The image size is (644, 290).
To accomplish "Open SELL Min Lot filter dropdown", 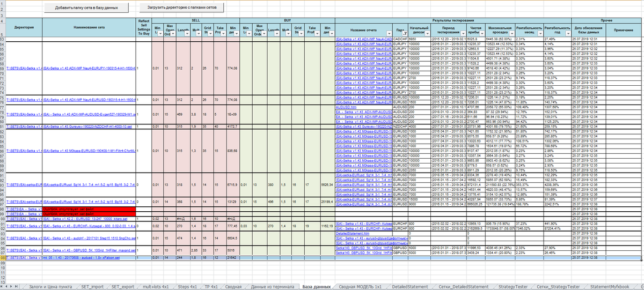I will (160, 33).
